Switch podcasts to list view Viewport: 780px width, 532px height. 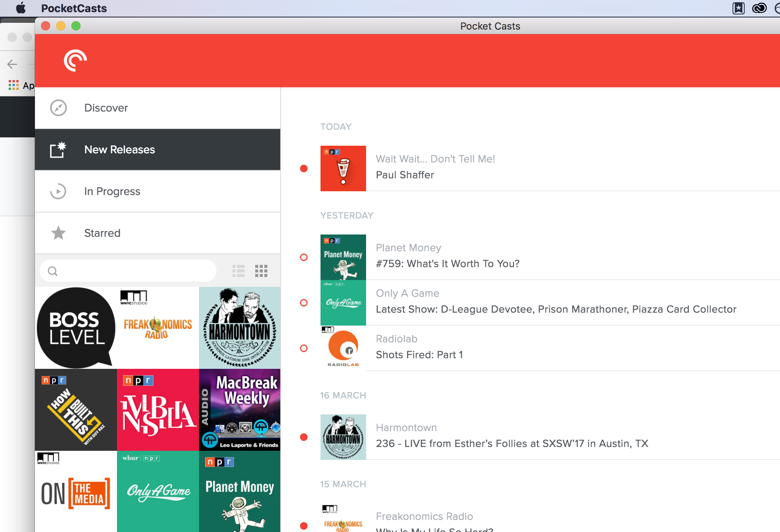pos(238,271)
